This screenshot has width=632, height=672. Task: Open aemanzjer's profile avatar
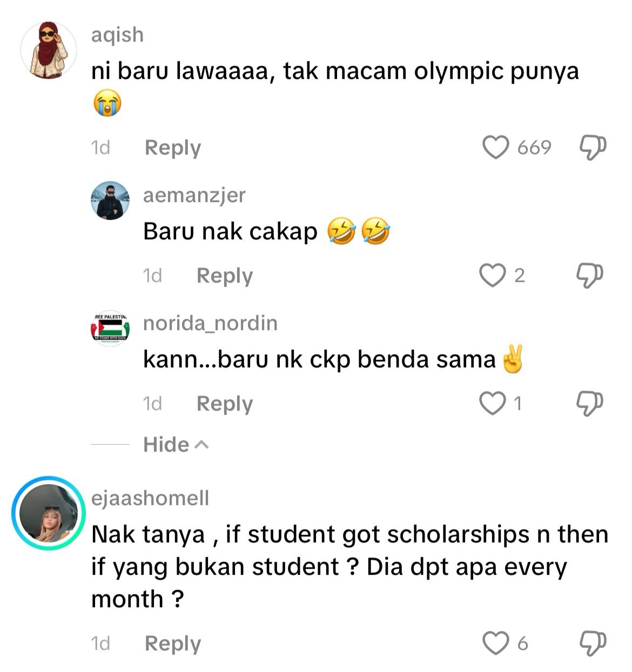tap(110, 200)
